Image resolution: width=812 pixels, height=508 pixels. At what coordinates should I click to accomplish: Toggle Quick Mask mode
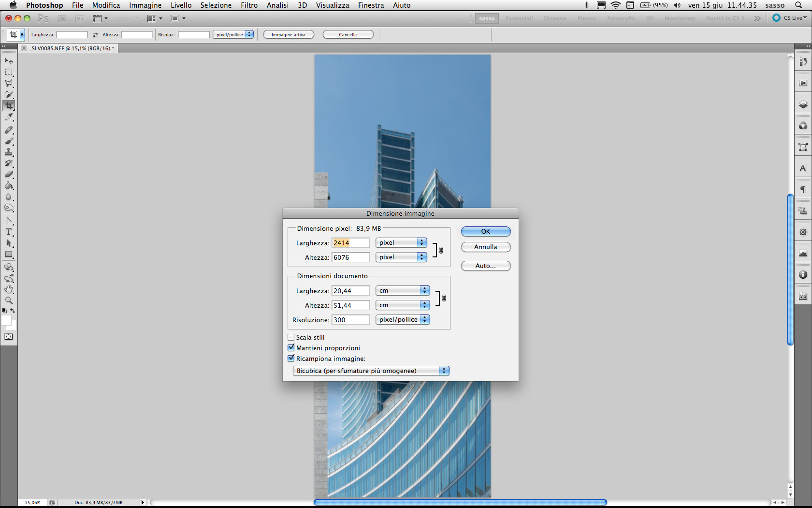(x=9, y=337)
